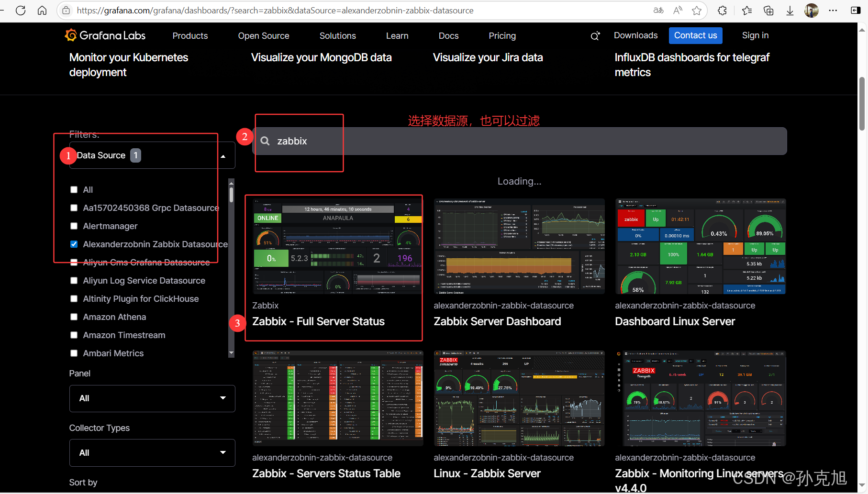Open Zabbix - Monitoring Linux servers thumbnail

pyautogui.click(x=701, y=398)
